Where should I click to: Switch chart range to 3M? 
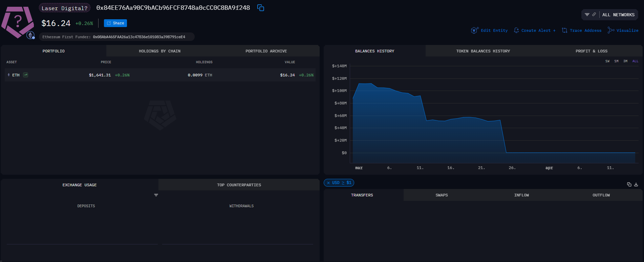click(x=625, y=61)
